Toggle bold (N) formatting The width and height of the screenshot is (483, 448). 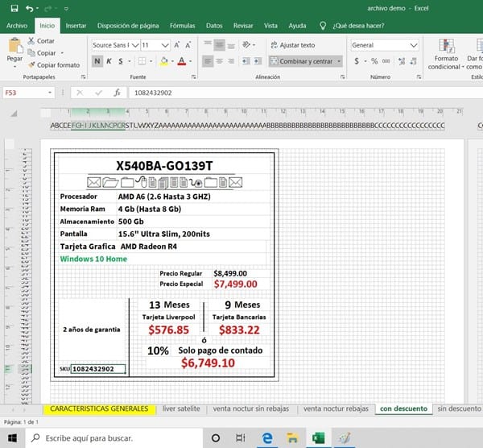[97, 61]
